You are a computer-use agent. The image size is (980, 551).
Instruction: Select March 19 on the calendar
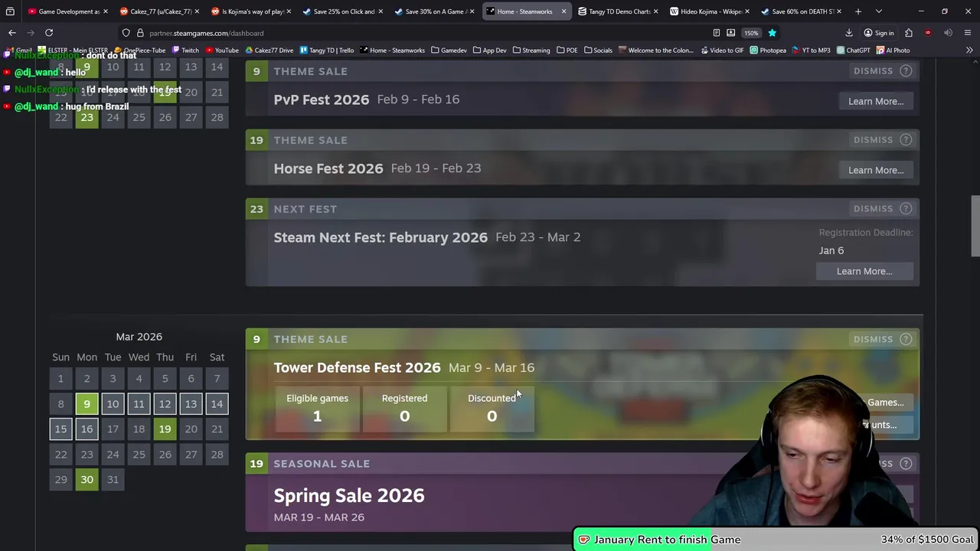pyautogui.click(x=165, y=429)
